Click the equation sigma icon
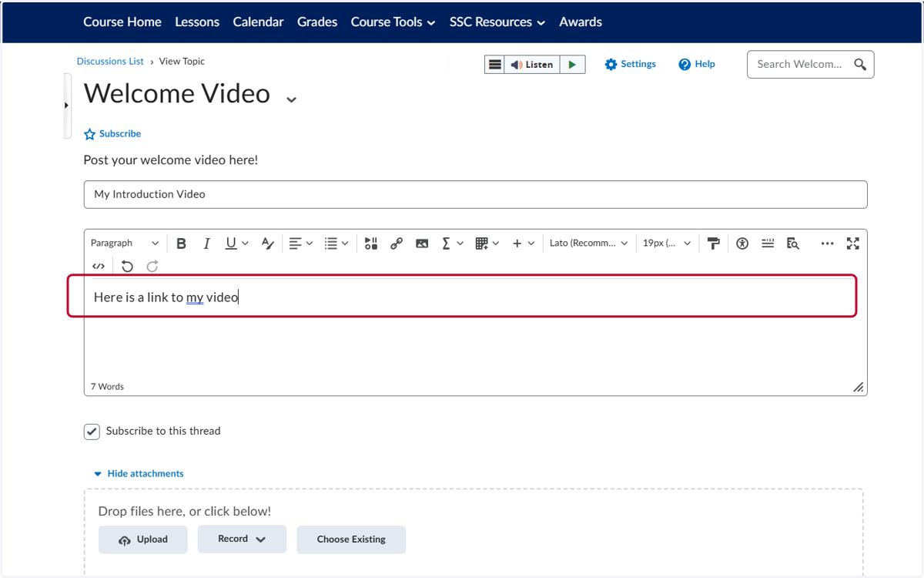The width and height of the screenshot is (924, 578). point(446,244)
